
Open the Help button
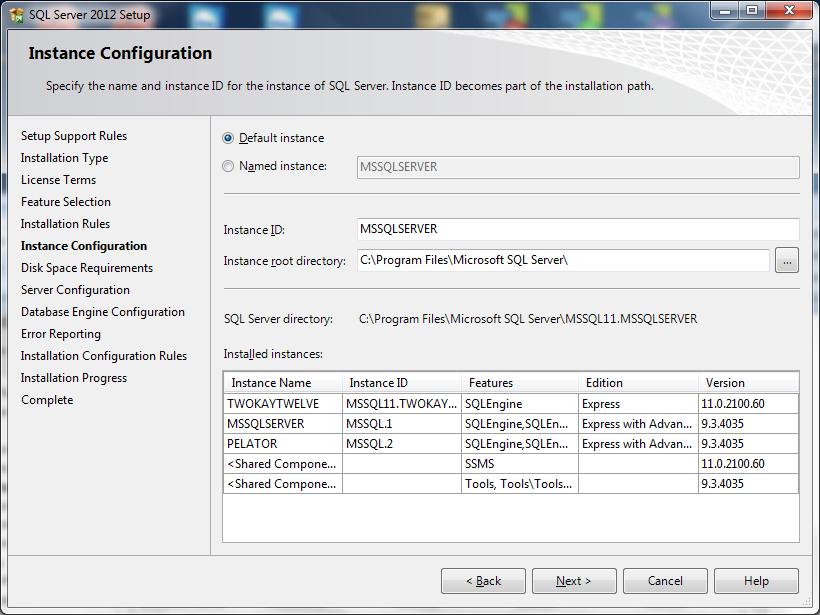coord(756,581)
